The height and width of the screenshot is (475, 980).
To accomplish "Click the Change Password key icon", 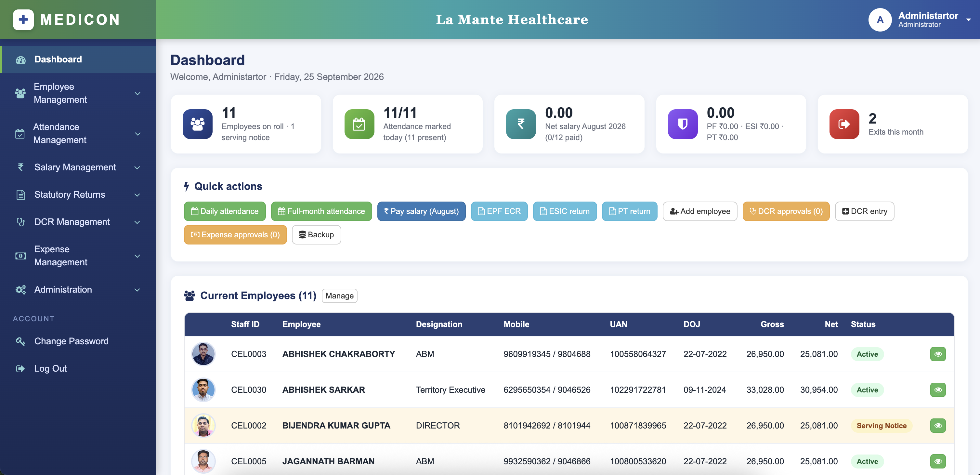I will pyautogui.click(x=20, y=341).
